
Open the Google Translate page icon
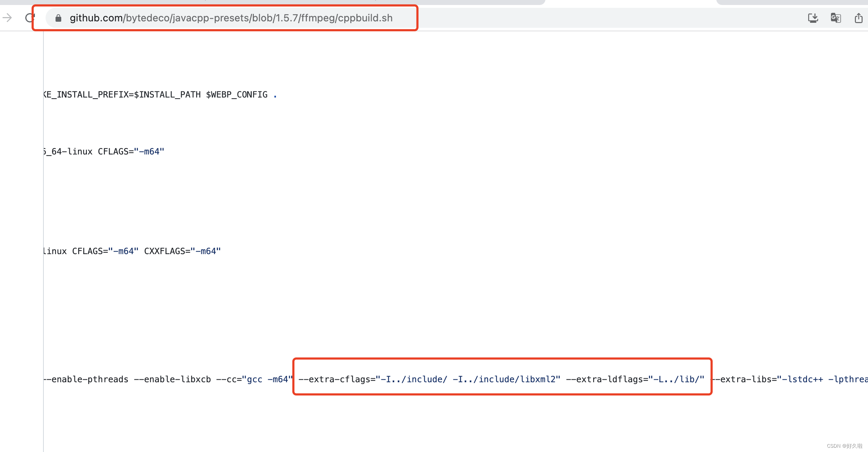(x=836, y=18)
